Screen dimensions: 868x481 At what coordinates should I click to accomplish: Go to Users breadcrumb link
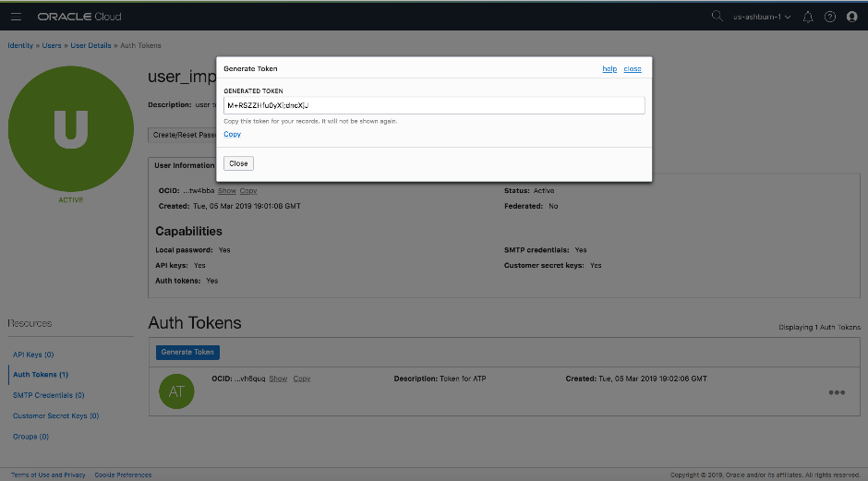click(52, 45)
